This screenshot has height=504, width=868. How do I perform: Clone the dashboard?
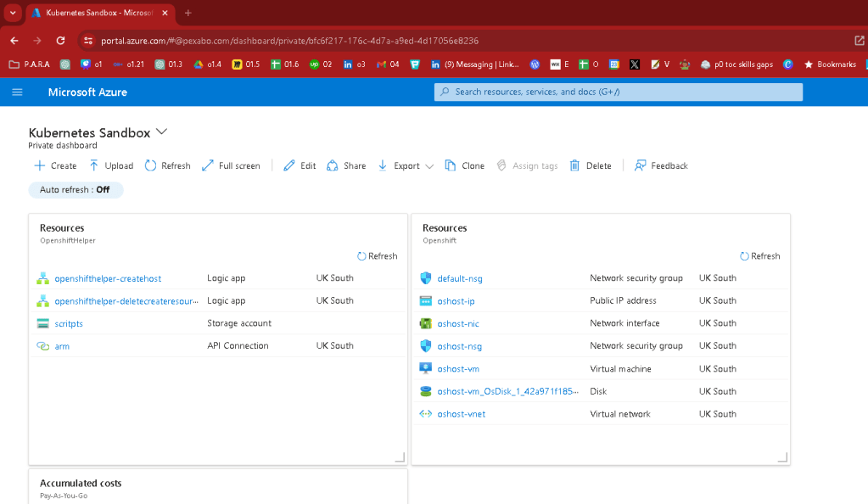[x=464, y=165]
